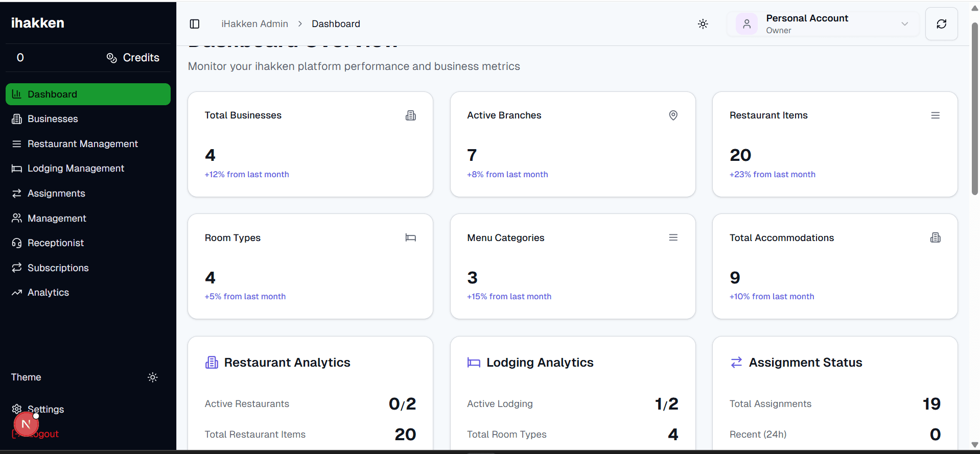The height and width of the screenshot is (454, 980).
Task: Click '+15% from last month' text
Action: [509, 297]
